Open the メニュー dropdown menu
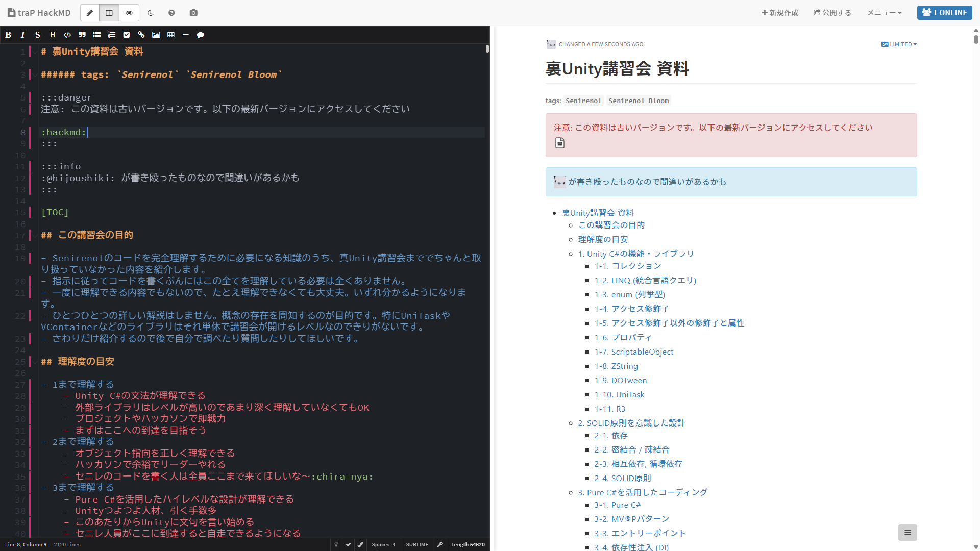 (885, 13)
